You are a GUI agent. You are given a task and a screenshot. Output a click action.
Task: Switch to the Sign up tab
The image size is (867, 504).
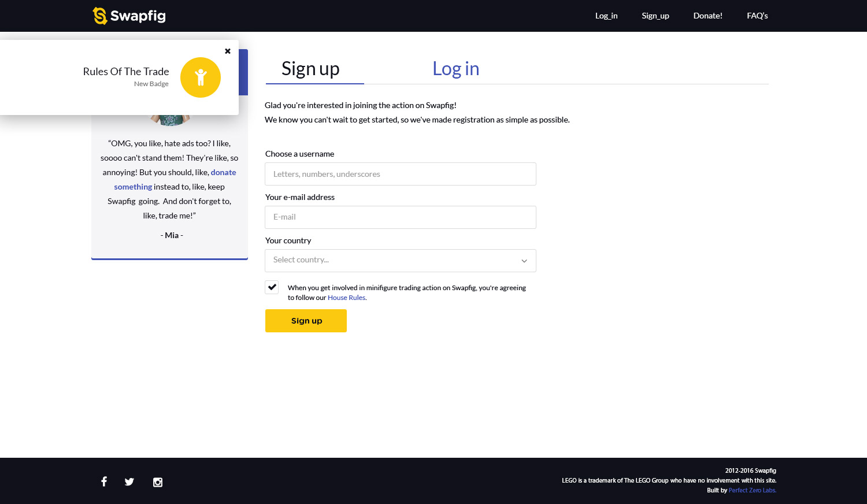pyautogui.click(x=311, y=69)
